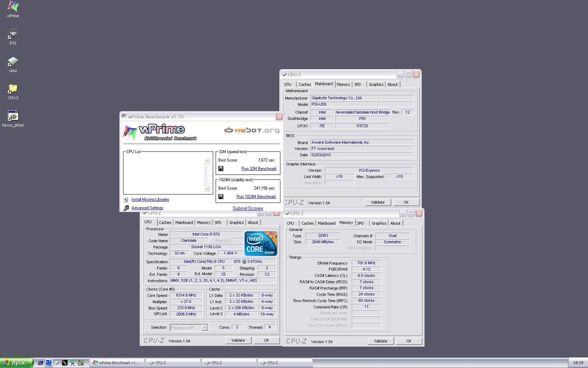Open Mainboard tab in CPU window of CPU-Z
The height and width of the screenshot is (368, 588).
tap(184, 223)
